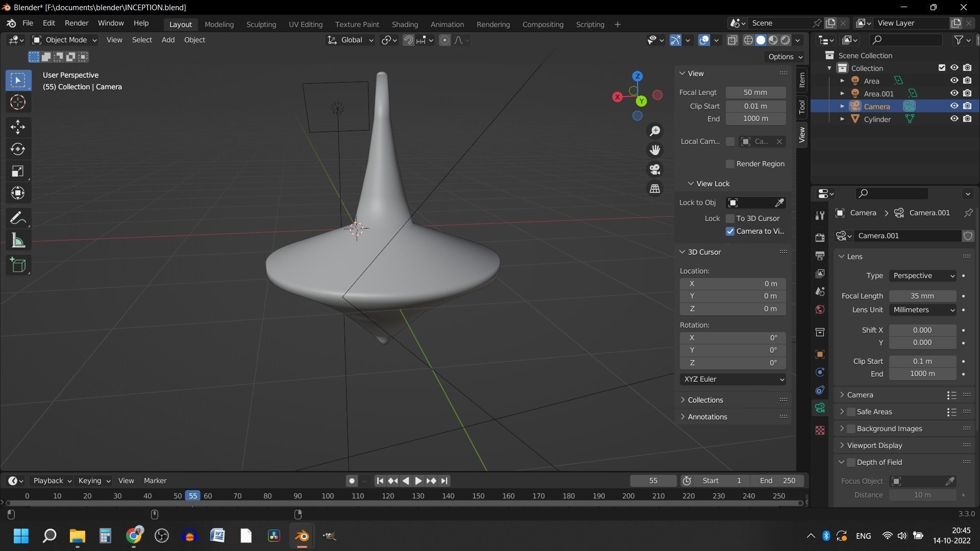Expand the Cylinder tree item
Screen dimensions: 980x551
point(842,119)
